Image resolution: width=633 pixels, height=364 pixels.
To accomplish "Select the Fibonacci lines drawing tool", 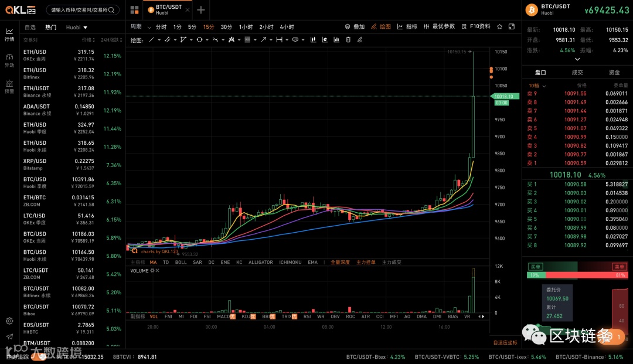I will click(x=247, y=39).
